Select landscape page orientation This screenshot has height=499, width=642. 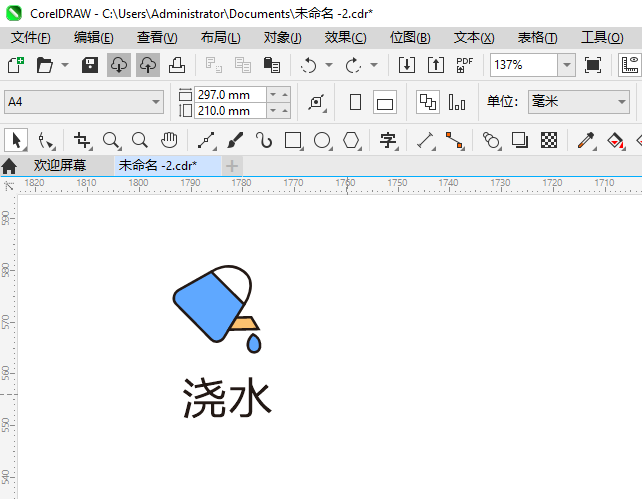[385, 102]
